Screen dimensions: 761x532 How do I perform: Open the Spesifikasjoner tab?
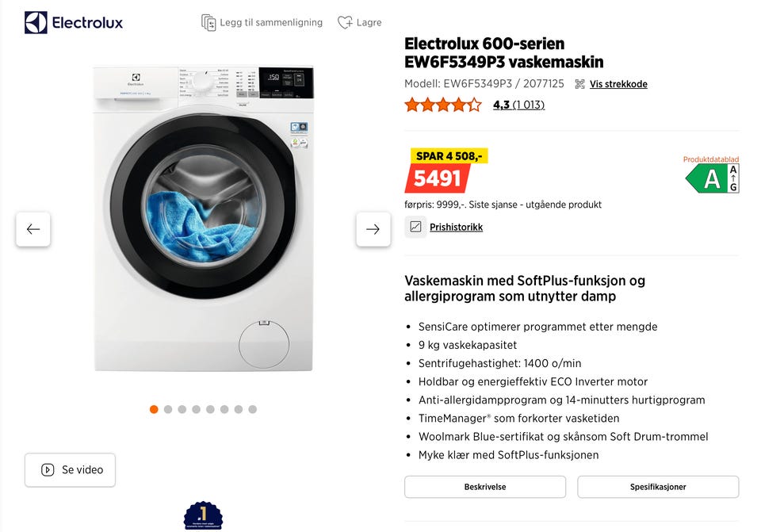pos(657,487)
